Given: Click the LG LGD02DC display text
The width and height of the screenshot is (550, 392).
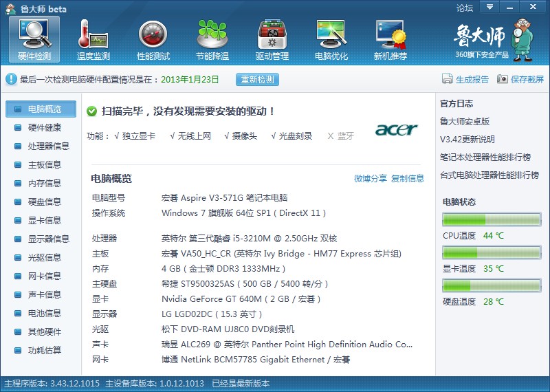Looking at the screenshot, I should point(212,314).
